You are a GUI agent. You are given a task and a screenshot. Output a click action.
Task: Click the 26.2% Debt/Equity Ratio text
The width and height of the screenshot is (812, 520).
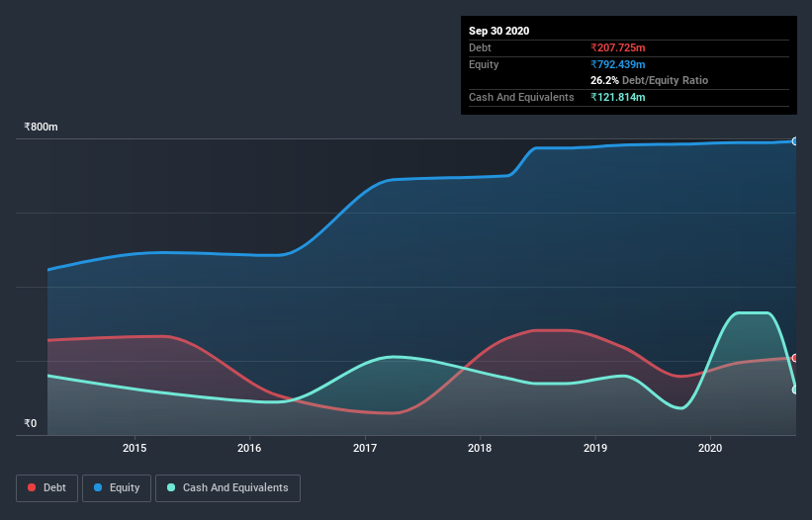coord(650,80)
